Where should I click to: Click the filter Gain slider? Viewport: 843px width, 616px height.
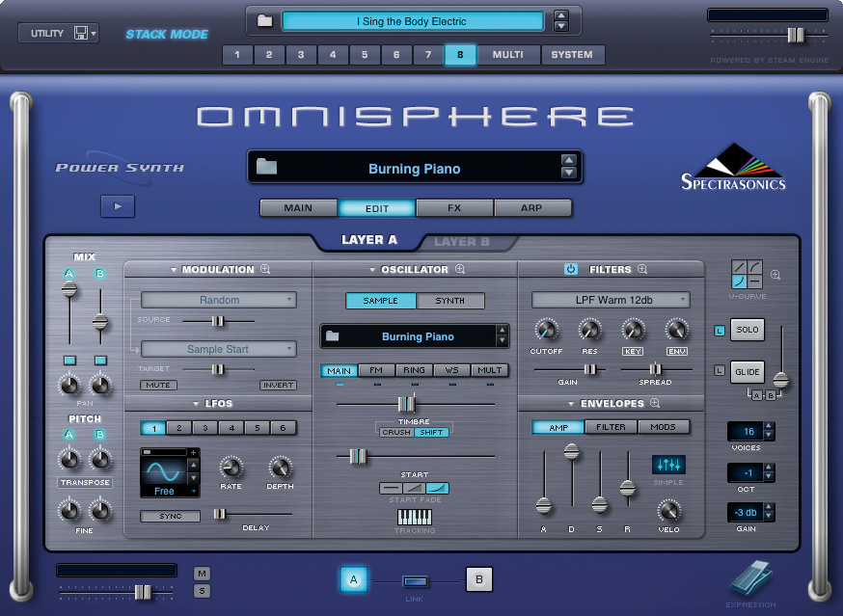(589, 369)
